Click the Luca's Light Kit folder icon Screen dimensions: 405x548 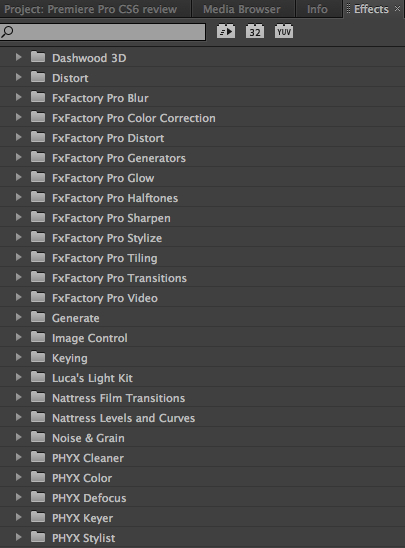38,377
